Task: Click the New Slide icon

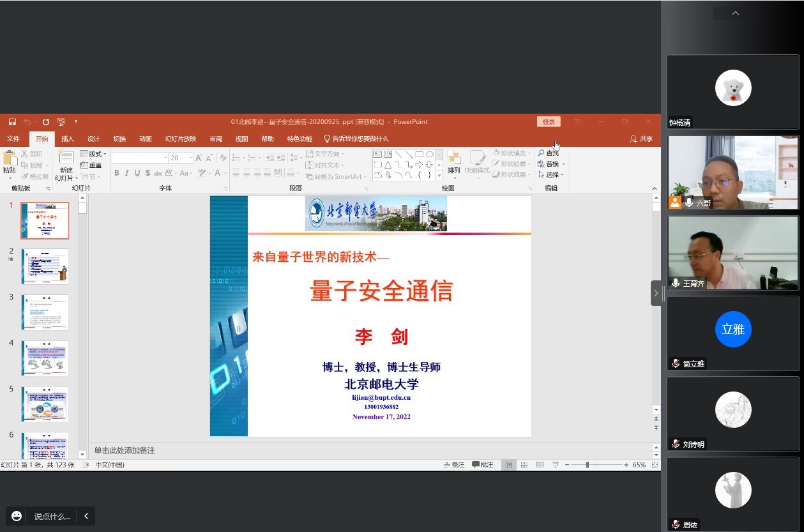Action: [x=66, y=158]
